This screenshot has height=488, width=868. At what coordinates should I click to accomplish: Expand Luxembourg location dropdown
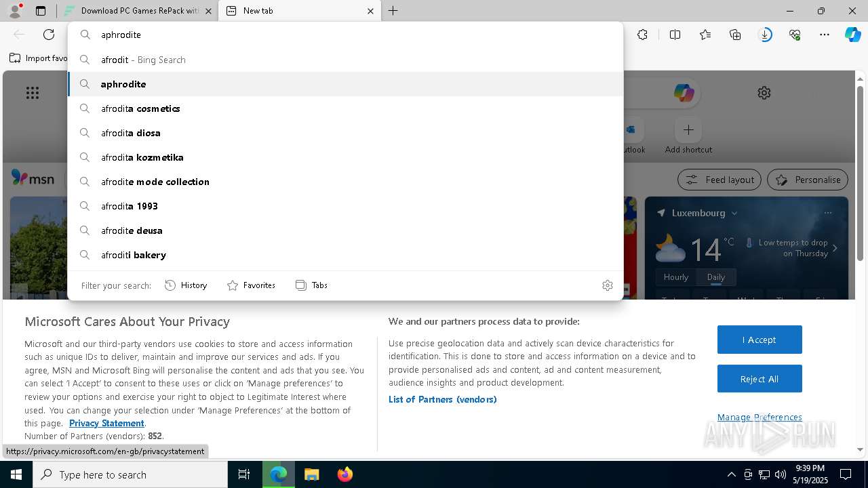pos(734,213)
